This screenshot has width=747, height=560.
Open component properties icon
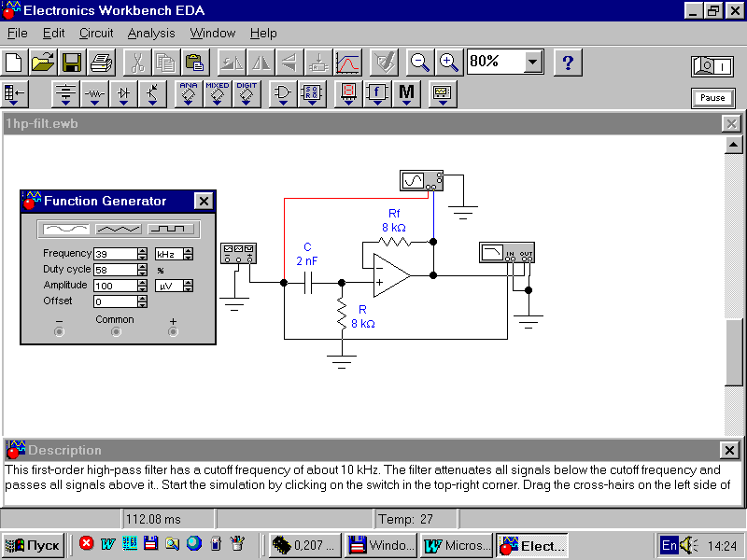click(384, 63)
